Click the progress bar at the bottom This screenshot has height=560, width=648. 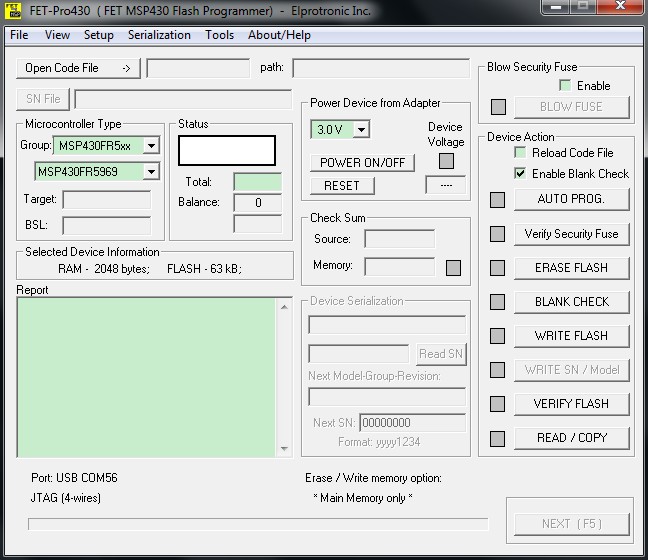click(x=258, y=524)
